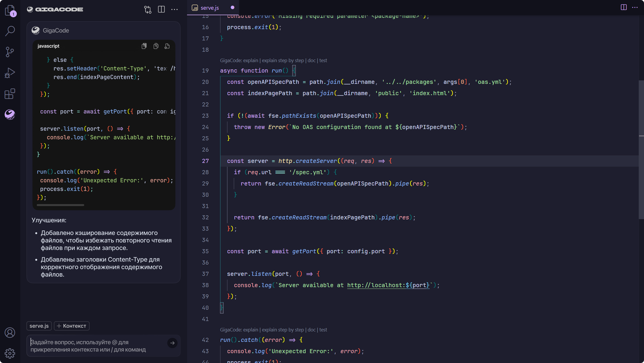Click 'server.listen' on line 37 in editor
The height and width of the screenshot is (363, 644).
[249, 274]
